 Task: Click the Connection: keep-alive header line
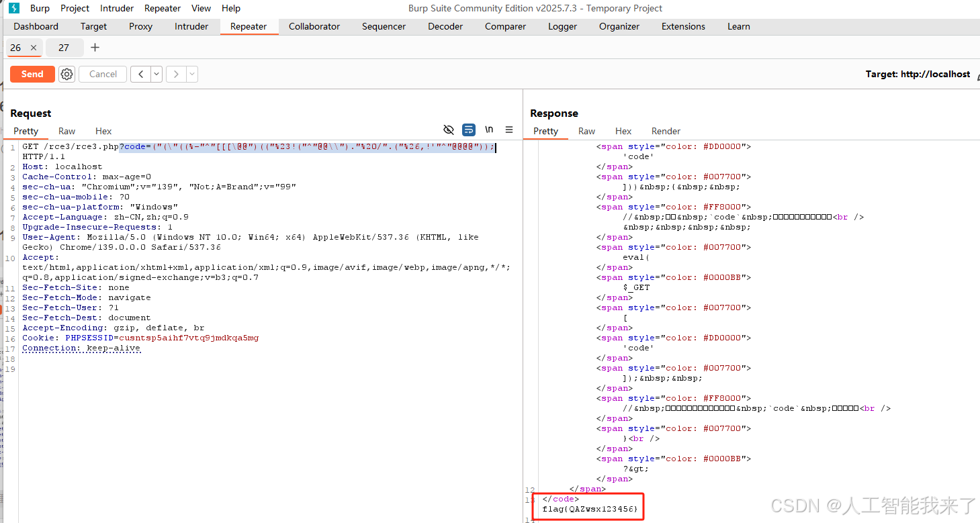[x=81, y=348]
